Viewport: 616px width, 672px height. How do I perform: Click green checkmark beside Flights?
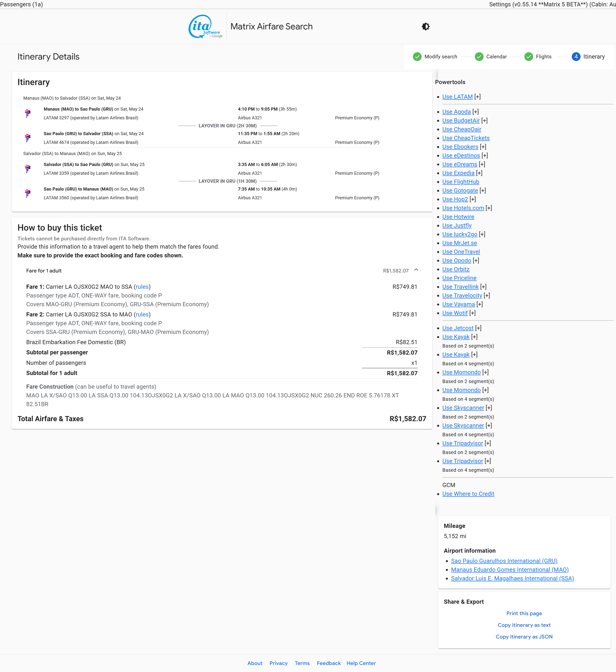(x=529, y=57)
